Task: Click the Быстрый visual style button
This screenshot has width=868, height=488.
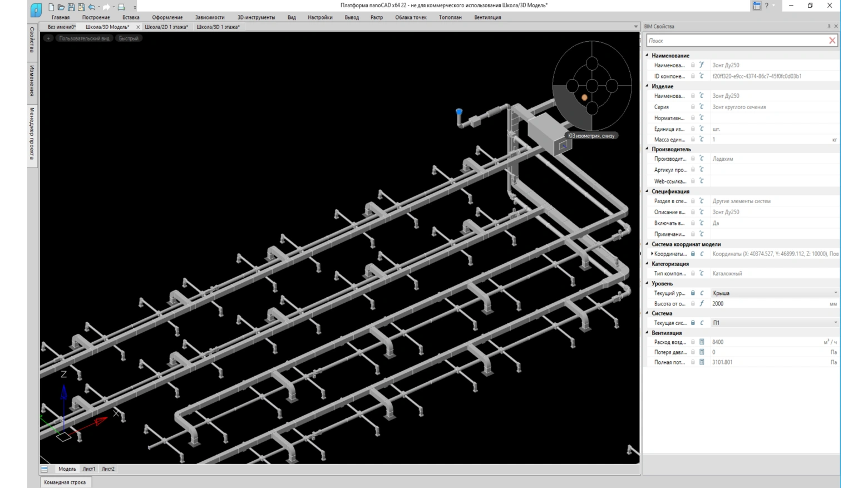Action: click(129, 38)
